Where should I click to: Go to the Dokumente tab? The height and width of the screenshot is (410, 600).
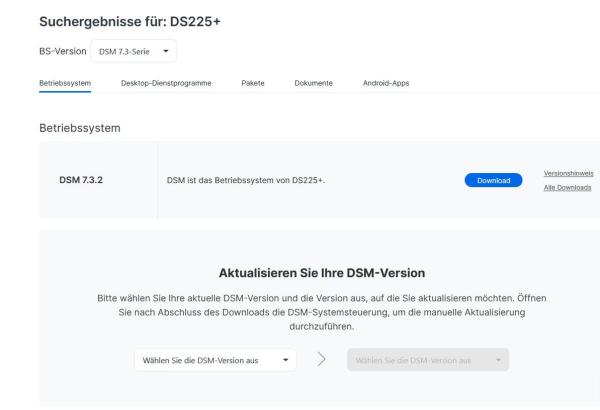(x=314, y=83)
